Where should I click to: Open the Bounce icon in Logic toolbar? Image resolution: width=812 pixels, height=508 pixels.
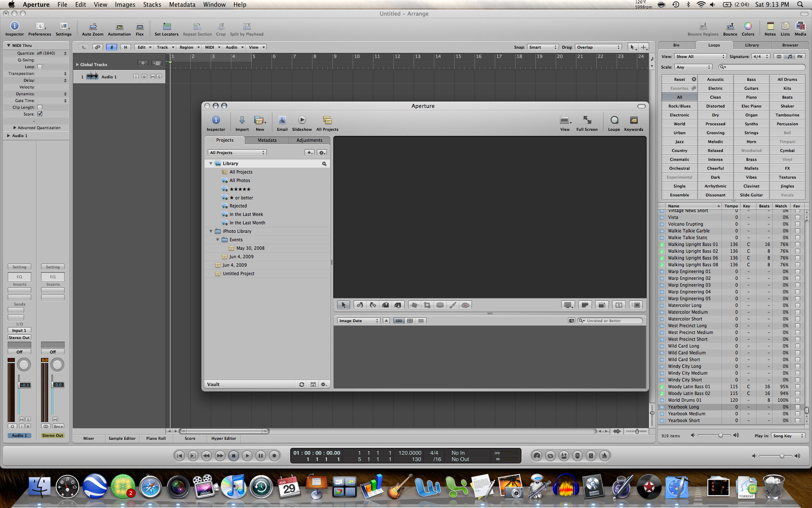[x=730, y=29]
